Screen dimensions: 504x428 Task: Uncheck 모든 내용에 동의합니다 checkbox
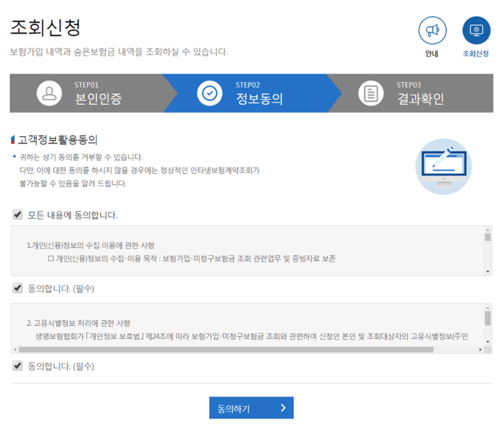coord(17,214)
